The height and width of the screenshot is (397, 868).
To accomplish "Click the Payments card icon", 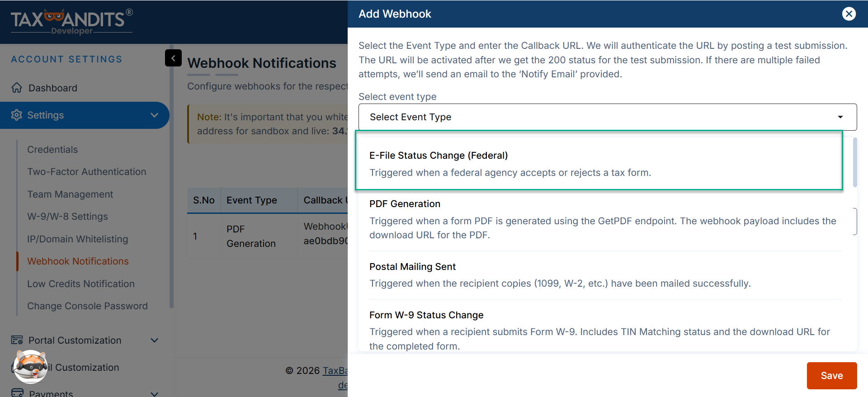I will click(x=17, y=392).
